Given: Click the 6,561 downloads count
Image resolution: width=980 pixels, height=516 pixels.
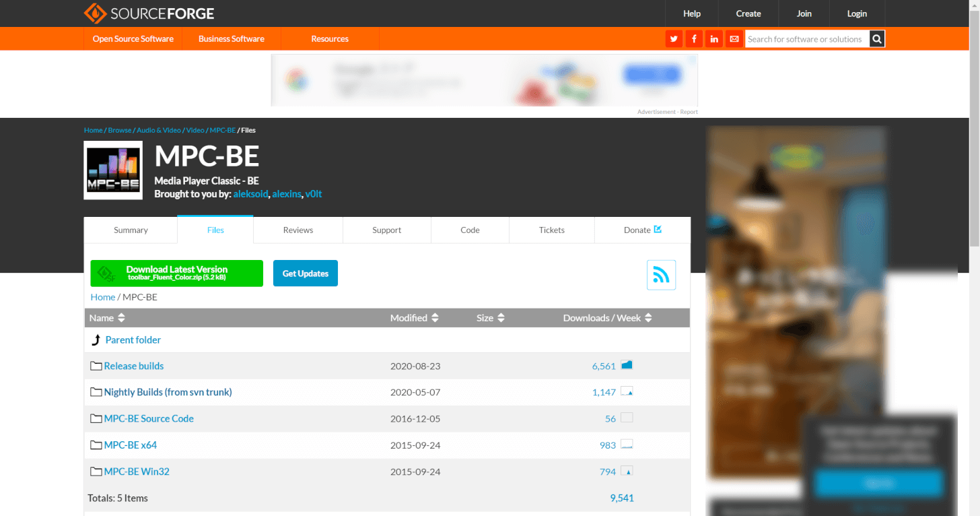Looking at the screenshot, I should coord(604,366).
